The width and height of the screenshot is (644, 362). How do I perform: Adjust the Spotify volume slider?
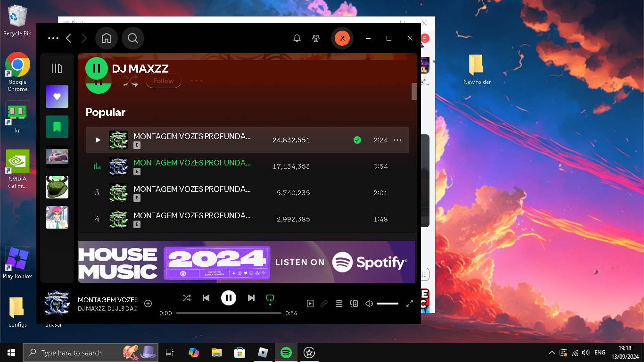click(x=388, y=304)
